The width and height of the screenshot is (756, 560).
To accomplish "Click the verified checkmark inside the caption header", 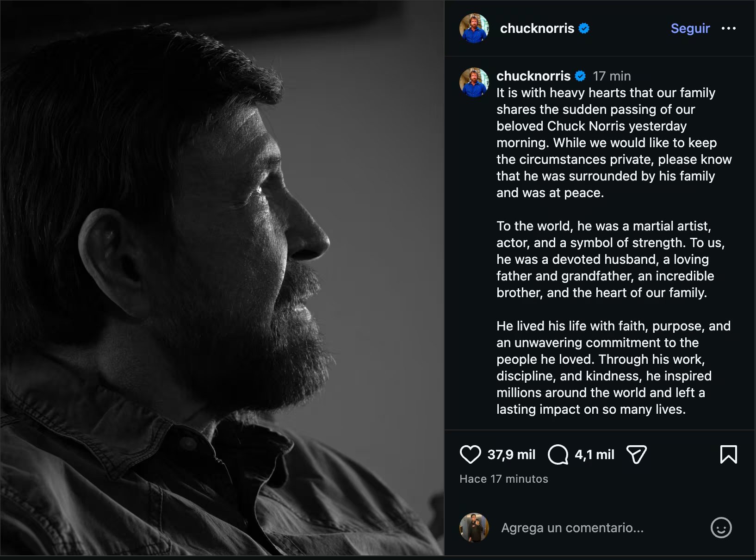I will [580, 76].
